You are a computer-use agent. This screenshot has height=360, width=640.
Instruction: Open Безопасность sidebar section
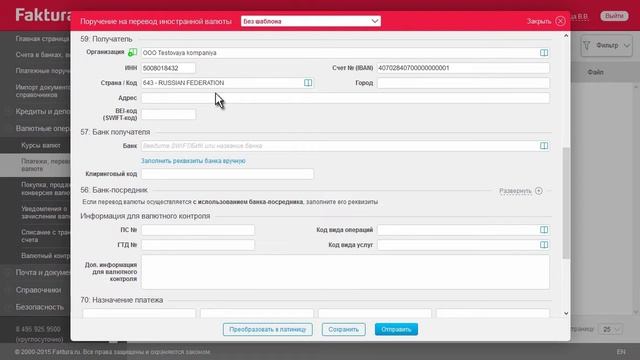point(40,307)
